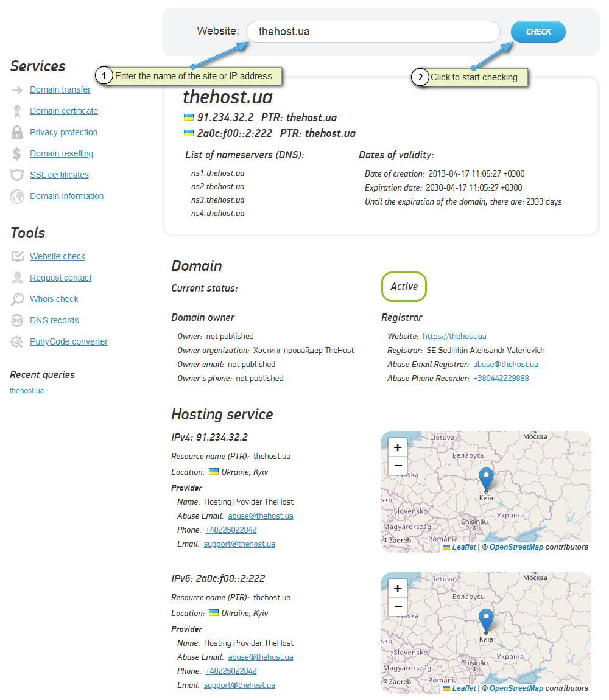Click nameserver ns3.thehost.ua
Viewport: 609px width, 700px height.
click(217, 200)
